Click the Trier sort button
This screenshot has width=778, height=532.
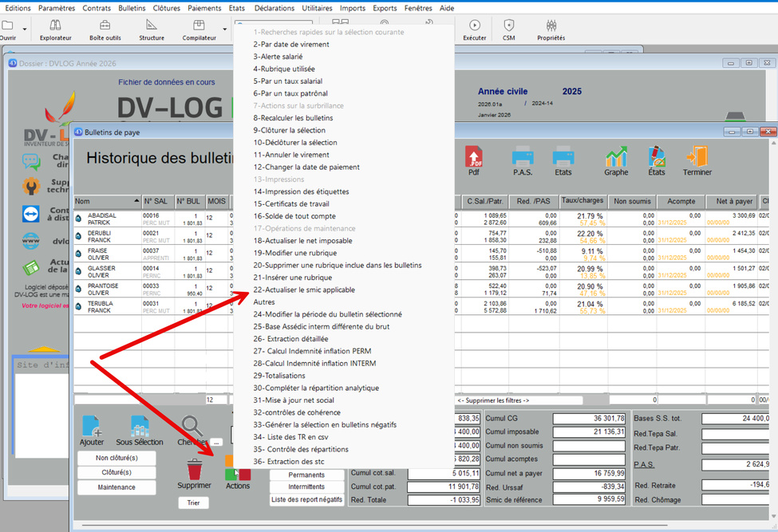[193, 502]
